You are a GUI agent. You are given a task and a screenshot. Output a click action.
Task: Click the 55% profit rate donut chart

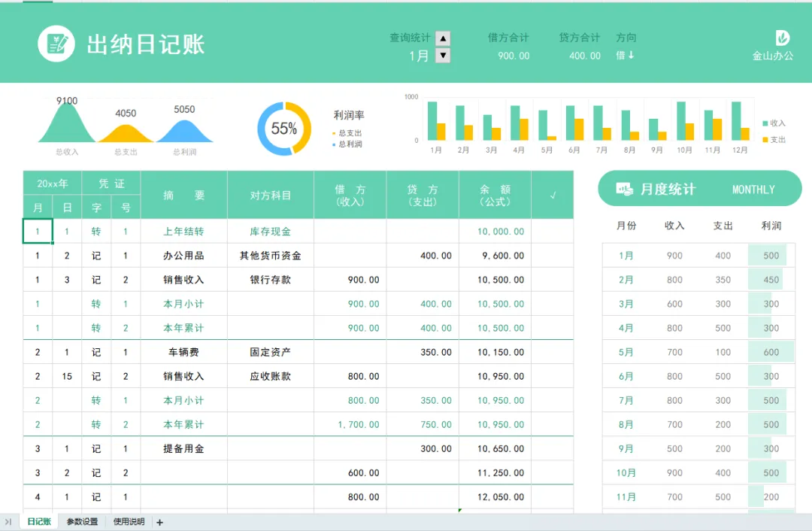[x=284, y=129]
